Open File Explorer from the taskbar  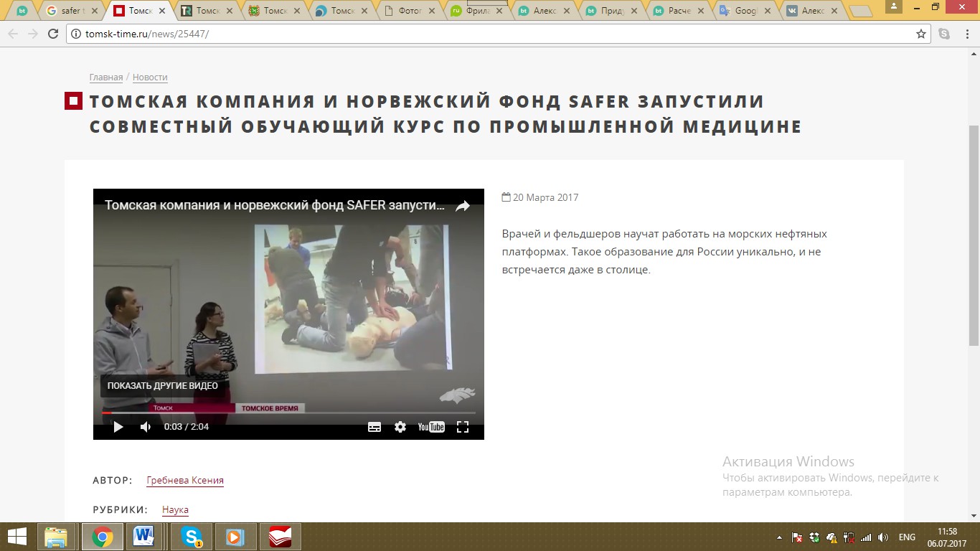click(x=56, y=537)
